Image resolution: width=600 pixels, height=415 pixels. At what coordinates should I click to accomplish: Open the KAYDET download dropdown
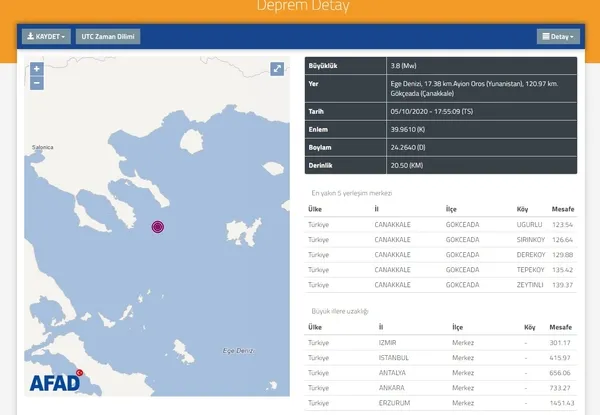point(46,36)
